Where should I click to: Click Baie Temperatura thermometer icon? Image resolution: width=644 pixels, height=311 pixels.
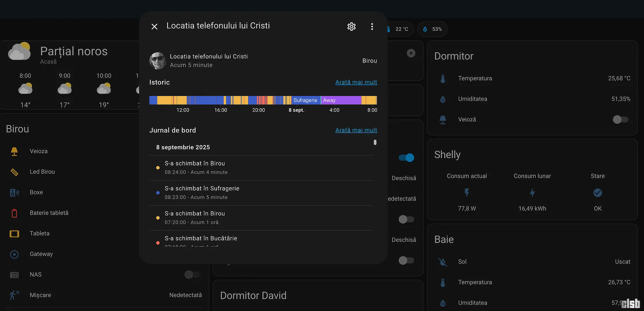tap(443, 283)
